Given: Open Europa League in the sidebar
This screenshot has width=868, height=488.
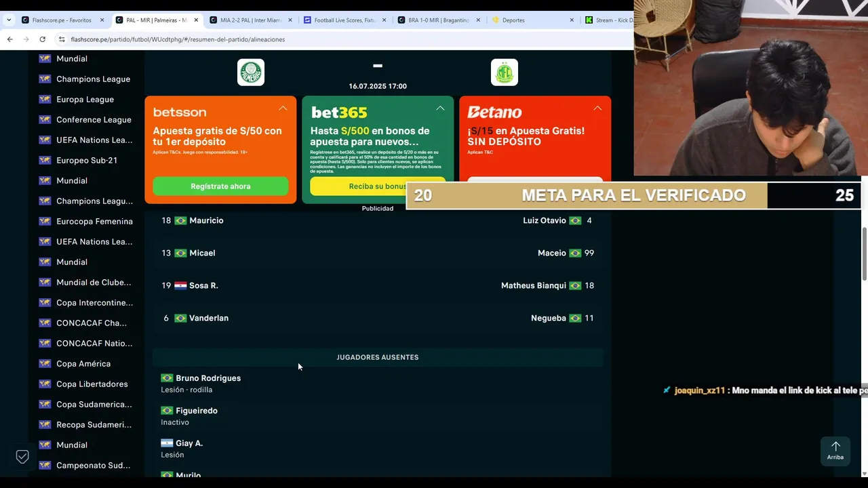Looking at the screenshot, I should pos(85,100).
